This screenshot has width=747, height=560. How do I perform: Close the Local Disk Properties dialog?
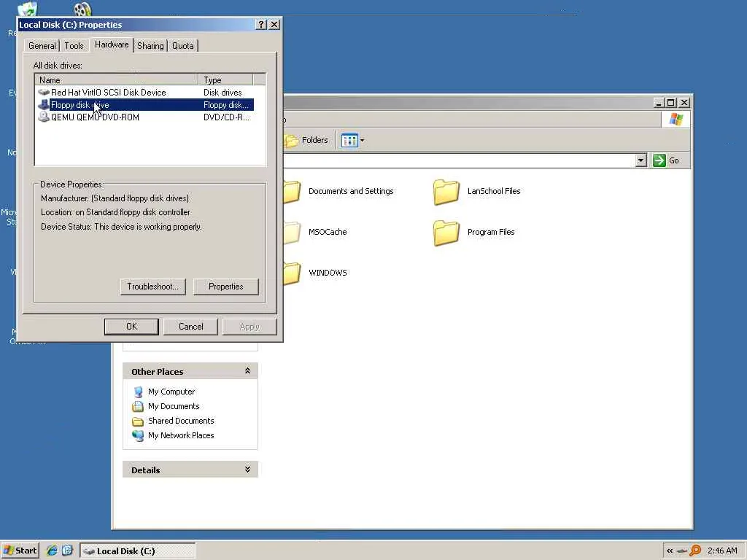tap(274, 25)
